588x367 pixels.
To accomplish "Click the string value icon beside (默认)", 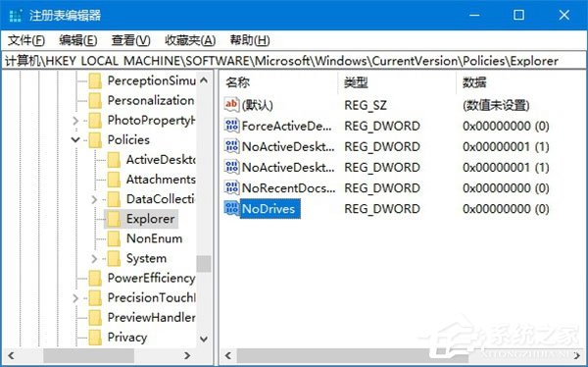I will click(231, 104).
